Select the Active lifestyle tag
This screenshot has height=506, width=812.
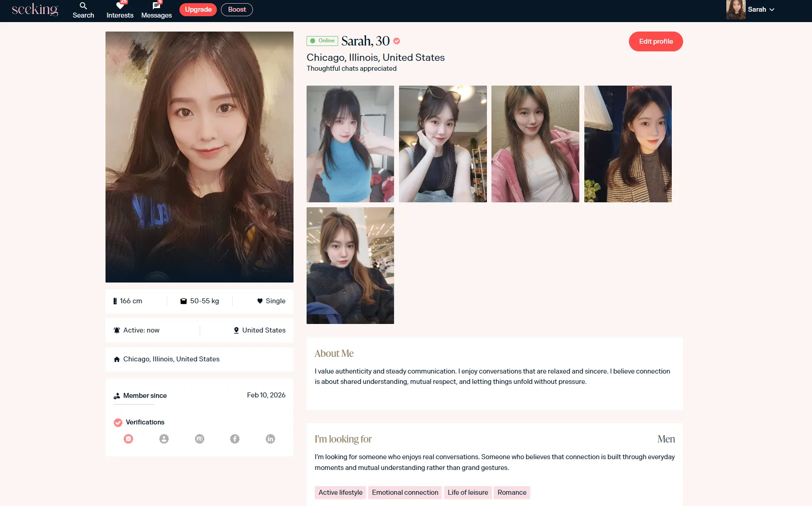[x=340, y=492]
